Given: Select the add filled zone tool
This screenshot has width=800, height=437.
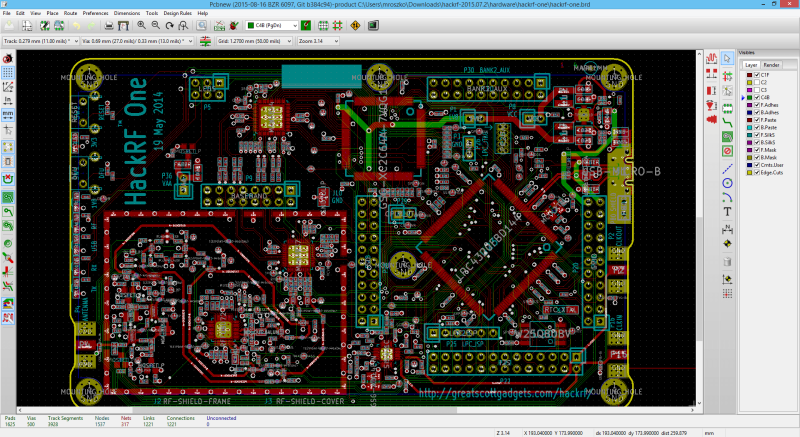Looking at the screenshot, I should [x=728, y=137].
